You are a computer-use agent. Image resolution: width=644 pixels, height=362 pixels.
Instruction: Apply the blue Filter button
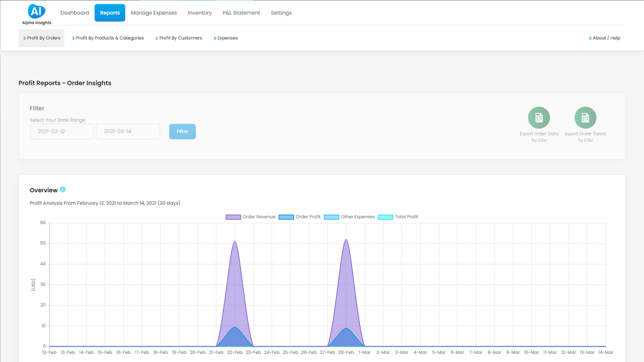coord(182,131)
